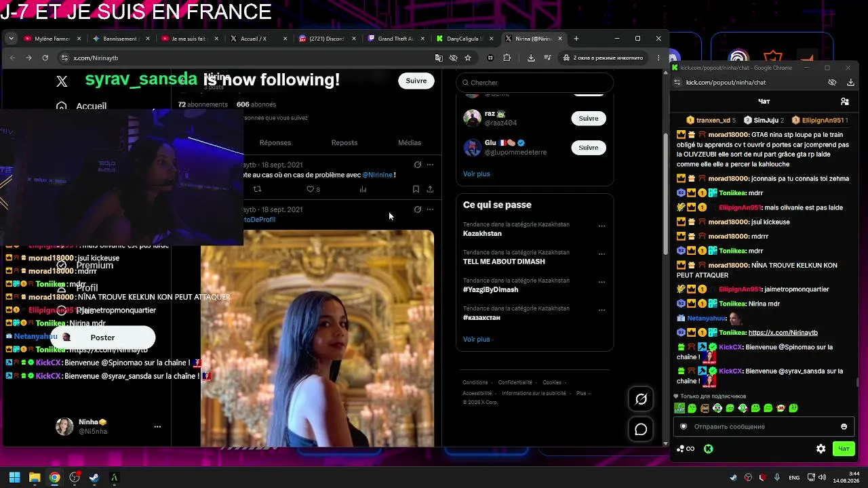Bookmark the 18 sept. 2021 post

coord(416,189)
